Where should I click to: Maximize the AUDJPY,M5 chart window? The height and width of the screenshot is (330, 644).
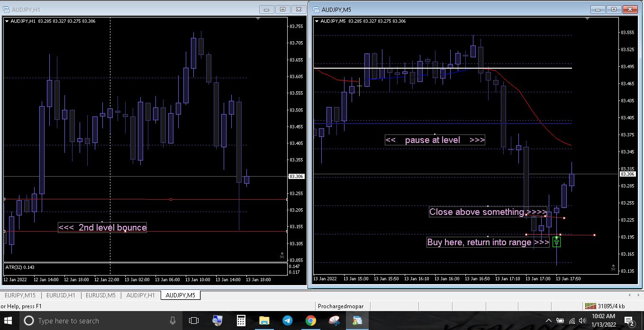click(x=614, y=9)
